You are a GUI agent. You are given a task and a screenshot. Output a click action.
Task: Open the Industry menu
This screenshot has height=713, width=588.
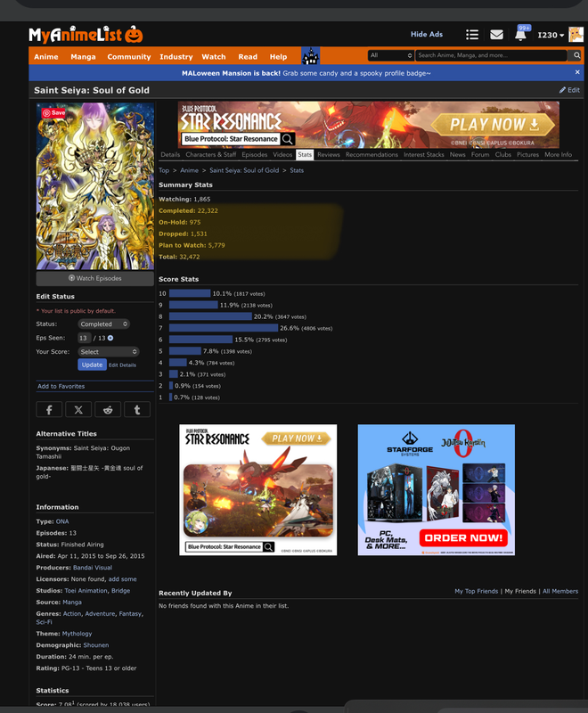[176, 57]
